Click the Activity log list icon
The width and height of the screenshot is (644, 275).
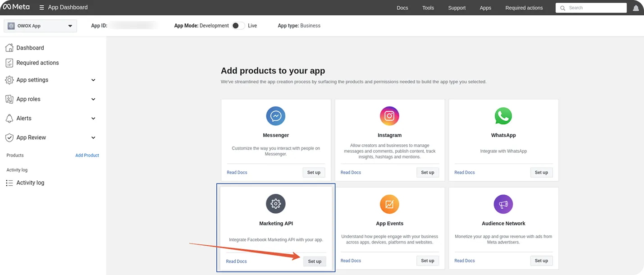[x=9, y=182]
